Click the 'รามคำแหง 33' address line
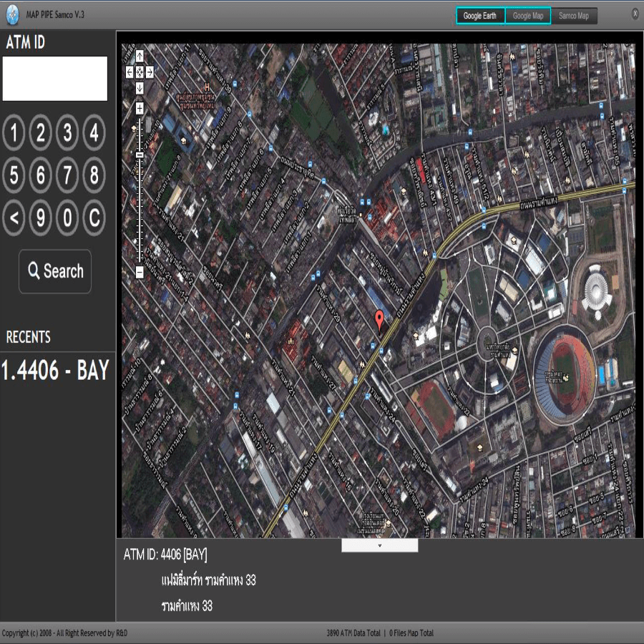 (x=187, y=606)
